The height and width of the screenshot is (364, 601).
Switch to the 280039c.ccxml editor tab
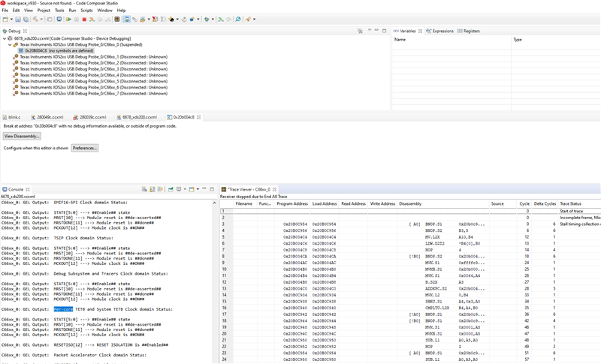(89, 117)
